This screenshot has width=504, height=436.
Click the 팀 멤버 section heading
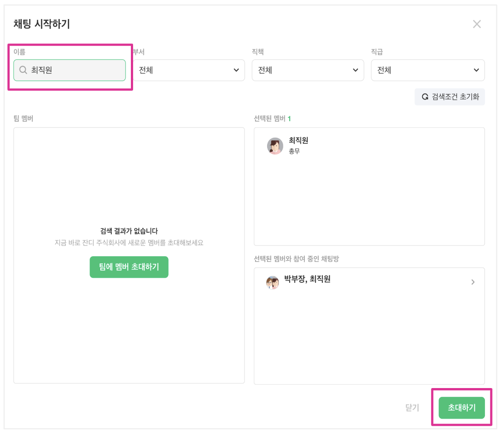click(x=23, y=119)
